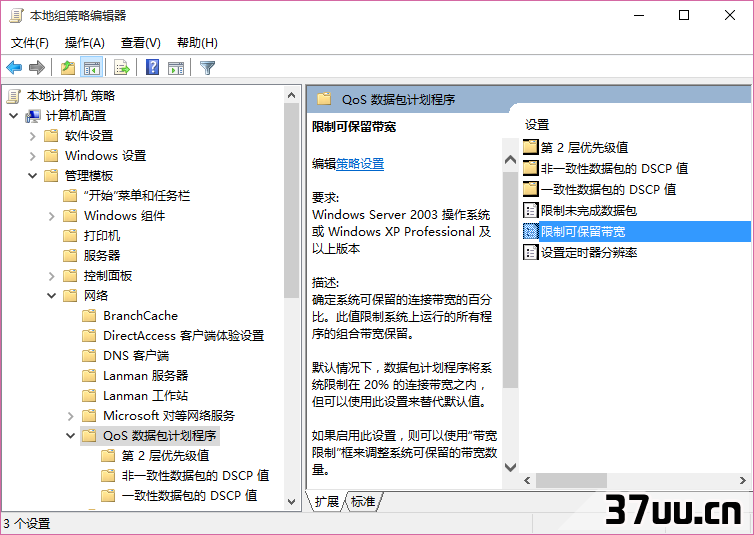Screen dimensions: 754x535
Task: Click the description pane vertical scrollbar thumb
Action: (510, 280)
